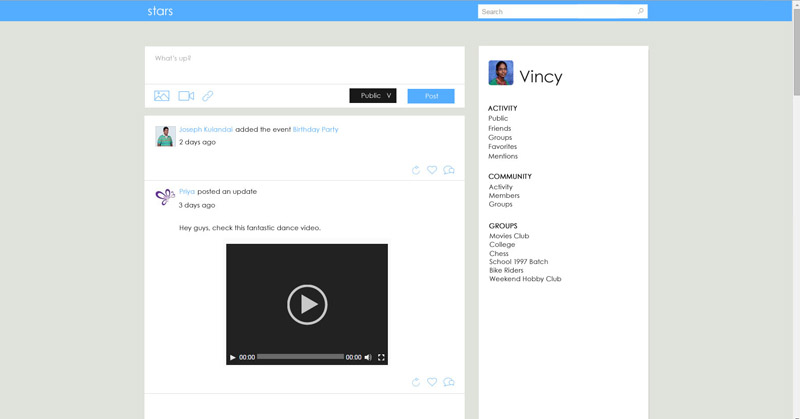Open Groups under Community
The width and height of the screenshot is (800, 419).
[x=501, y=204]
